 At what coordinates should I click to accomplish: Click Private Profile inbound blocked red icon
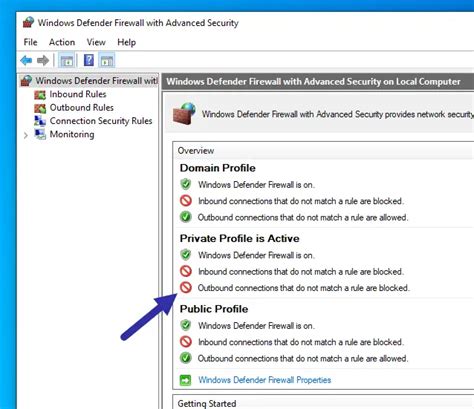(x=186, y=271)
